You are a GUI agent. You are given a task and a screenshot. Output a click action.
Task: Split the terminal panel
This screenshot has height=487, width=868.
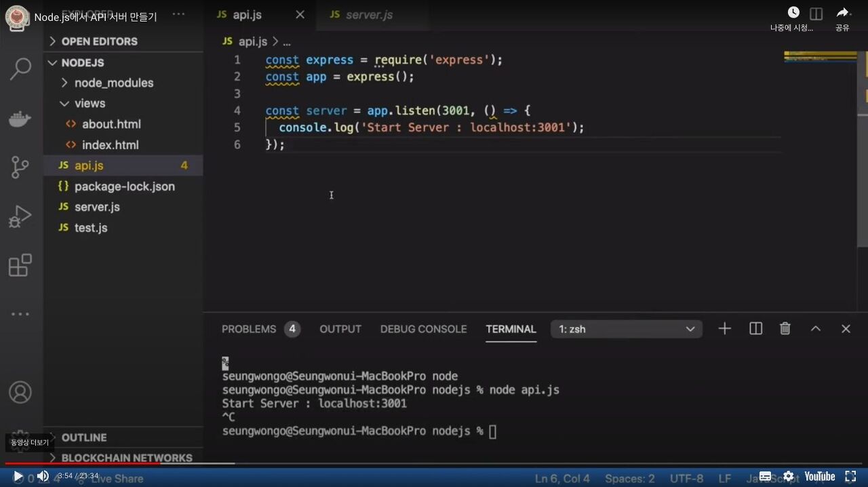tap(755, 329)
